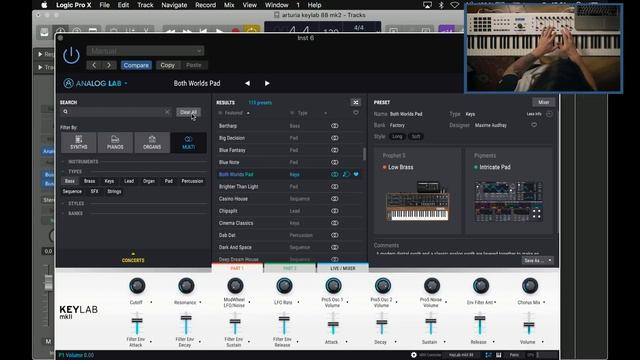Image resolution: width=640 pixels, height=360 pixels.
Task: Turn the LFO Rate knob
Action: pos(284,286)
